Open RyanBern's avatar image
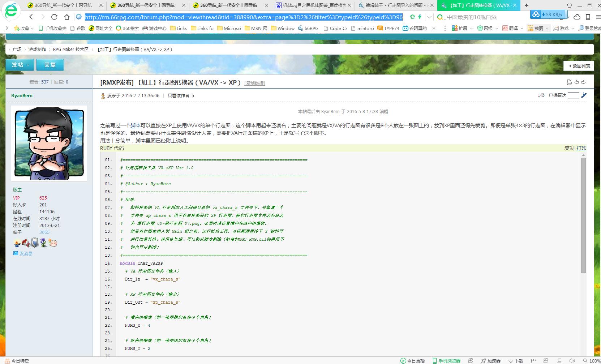 [x=49, y=144]
